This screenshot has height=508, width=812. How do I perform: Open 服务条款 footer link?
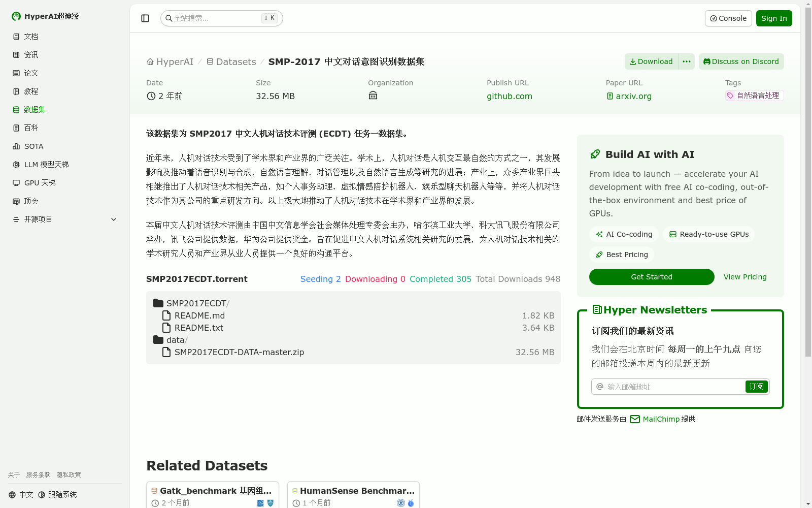coord(38,475)
